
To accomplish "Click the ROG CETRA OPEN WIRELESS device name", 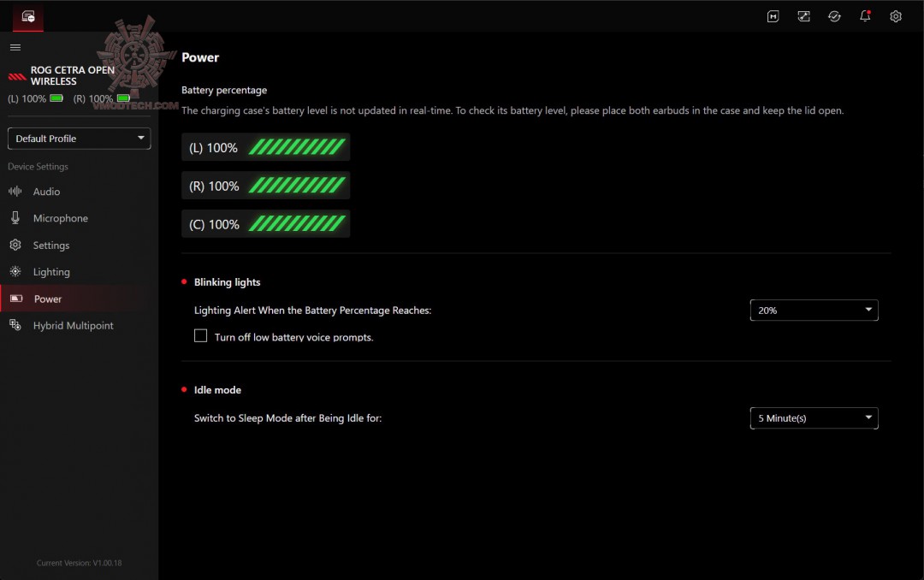I will click(x=72, y=76).
